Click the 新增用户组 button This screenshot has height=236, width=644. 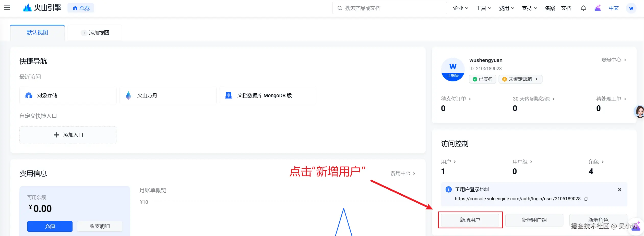534,220
